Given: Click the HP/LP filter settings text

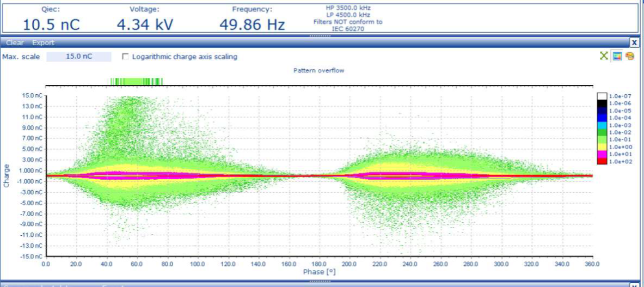Looking at the screenshot, I should pos(348,18).
